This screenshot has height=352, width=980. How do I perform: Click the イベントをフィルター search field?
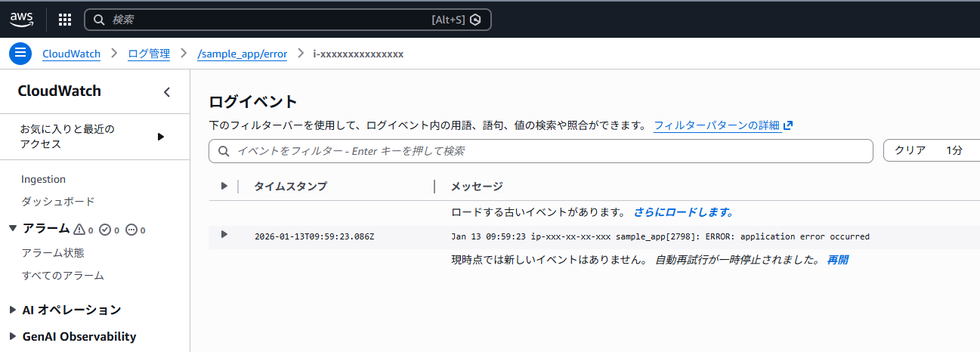pyautogui.click(x=544, y=151)
